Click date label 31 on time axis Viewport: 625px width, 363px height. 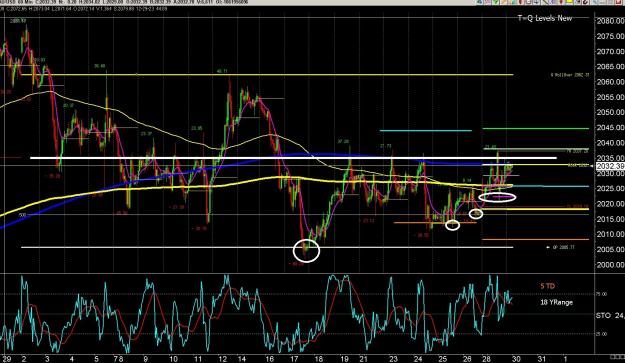[541, 359]
